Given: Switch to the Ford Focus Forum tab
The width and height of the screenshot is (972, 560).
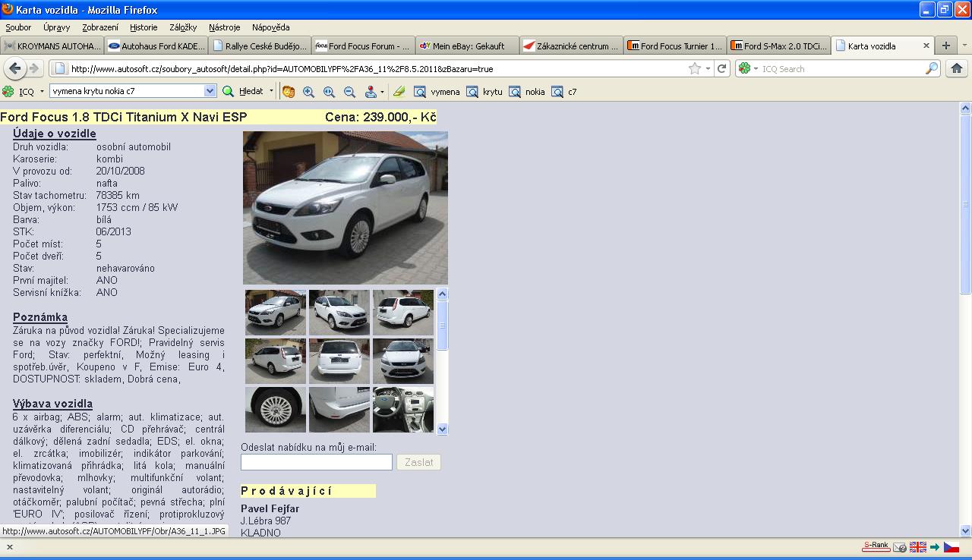Looking at the screenshot, I should click(364, 46).
